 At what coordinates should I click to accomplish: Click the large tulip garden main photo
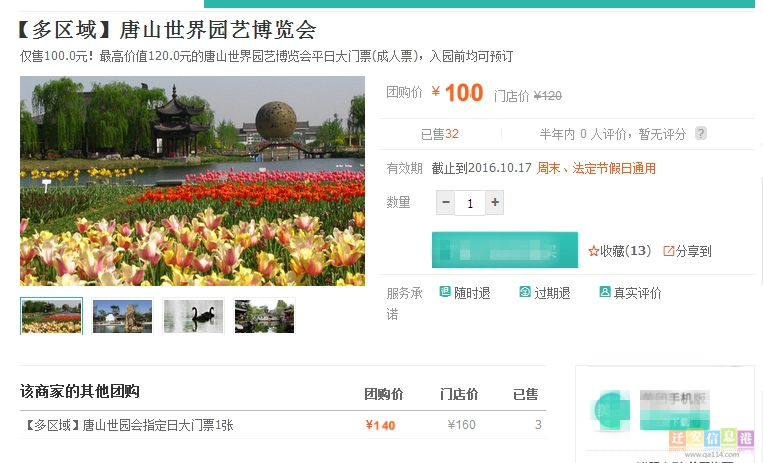[192, 181]
